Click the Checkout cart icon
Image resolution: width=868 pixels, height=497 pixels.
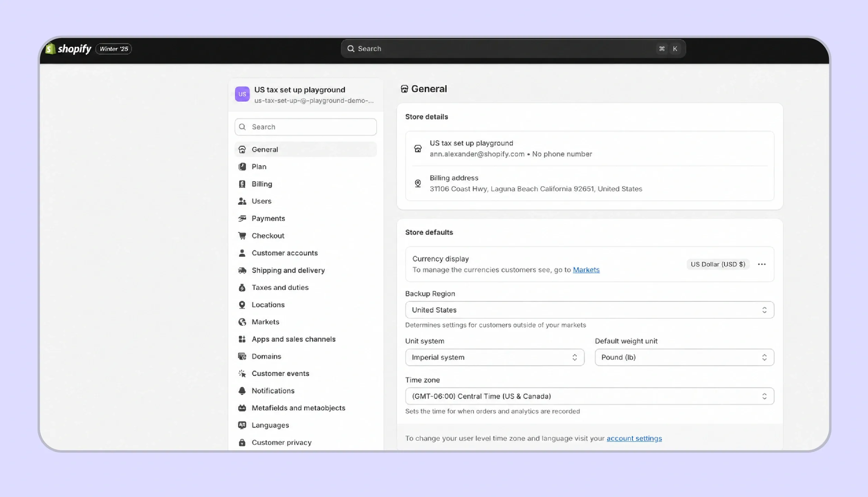(242, 236)
